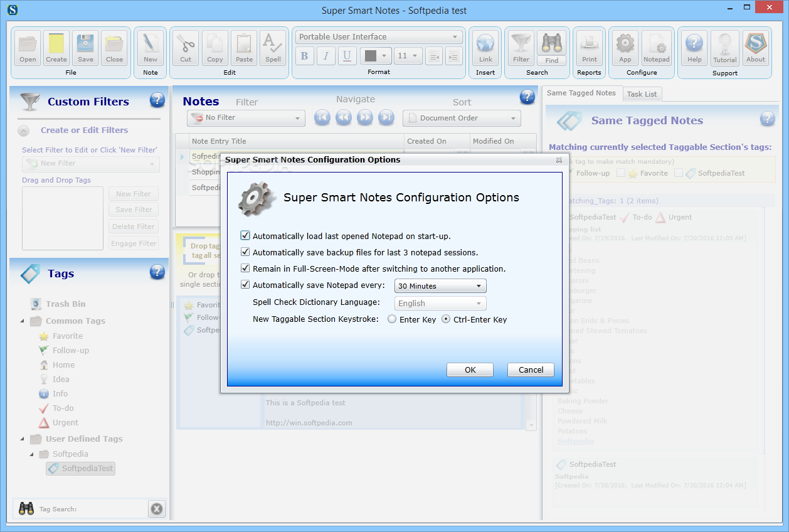Open Custom Filters help question icon
Screen dimensions: 789x532
coord(157,100)
